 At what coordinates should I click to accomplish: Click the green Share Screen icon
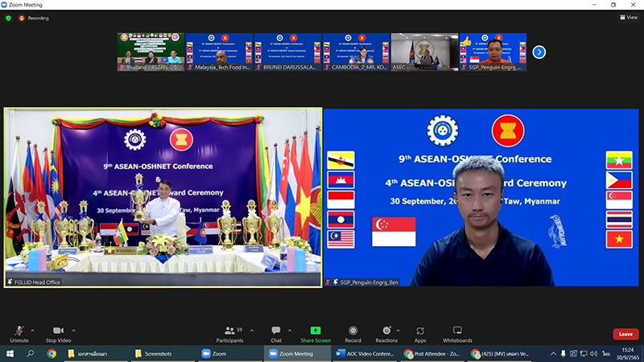coord(316,331)
